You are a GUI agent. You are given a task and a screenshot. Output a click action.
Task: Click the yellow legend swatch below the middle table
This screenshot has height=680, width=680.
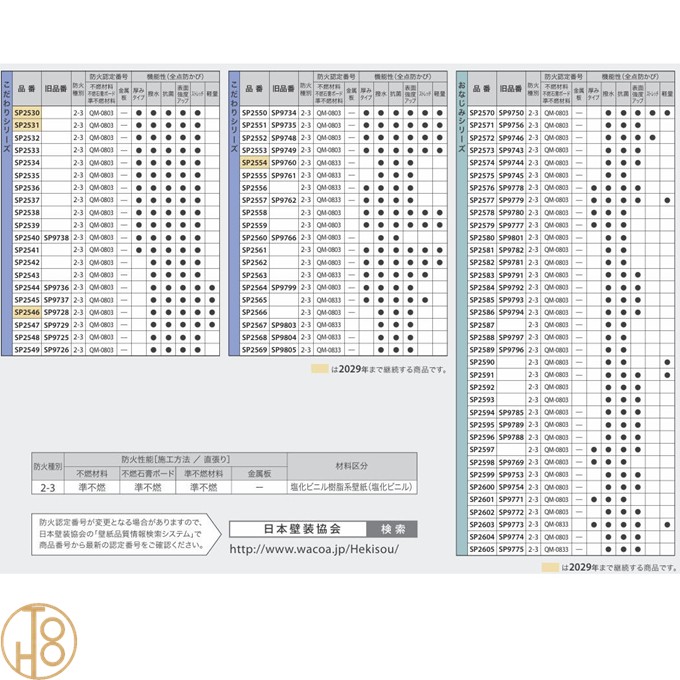321,368
